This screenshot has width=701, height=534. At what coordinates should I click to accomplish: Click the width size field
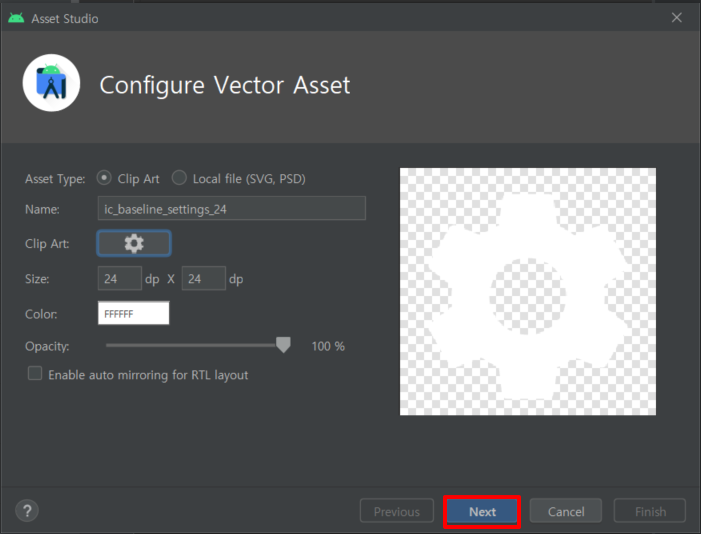(120, 279)
